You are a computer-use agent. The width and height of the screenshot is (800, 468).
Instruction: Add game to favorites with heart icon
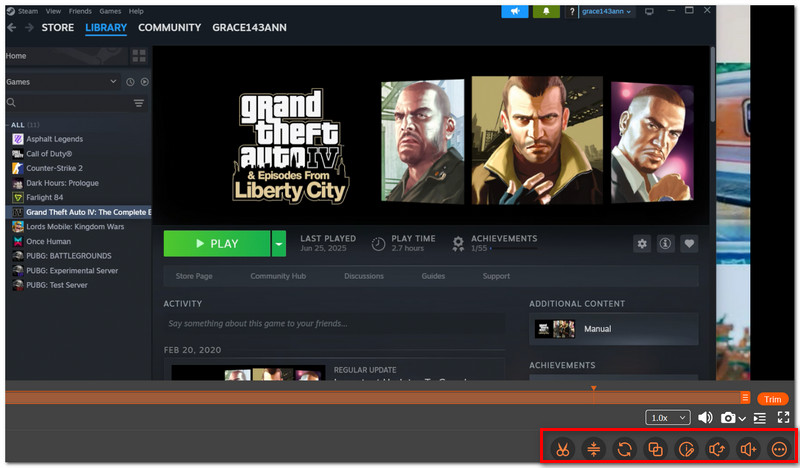(689, 243)
